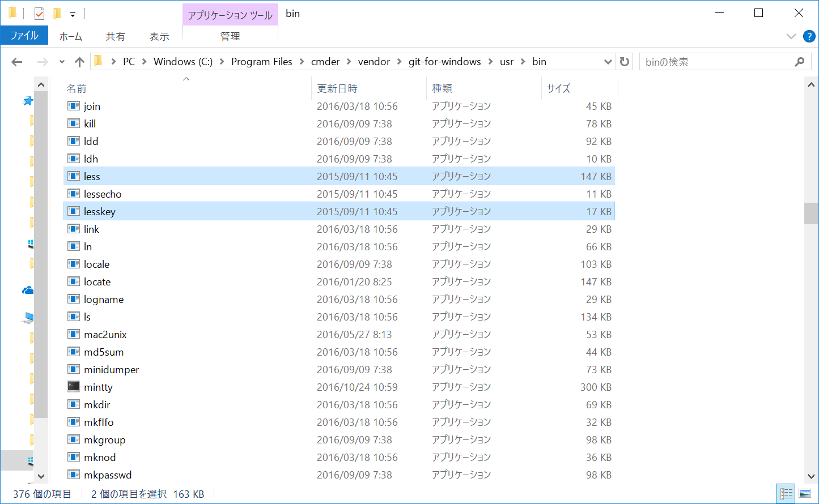This screenshot has width=819, height=504.
Task: Expand the chevron after Program Files breadcrumb
Action: [x=302, y=62]
